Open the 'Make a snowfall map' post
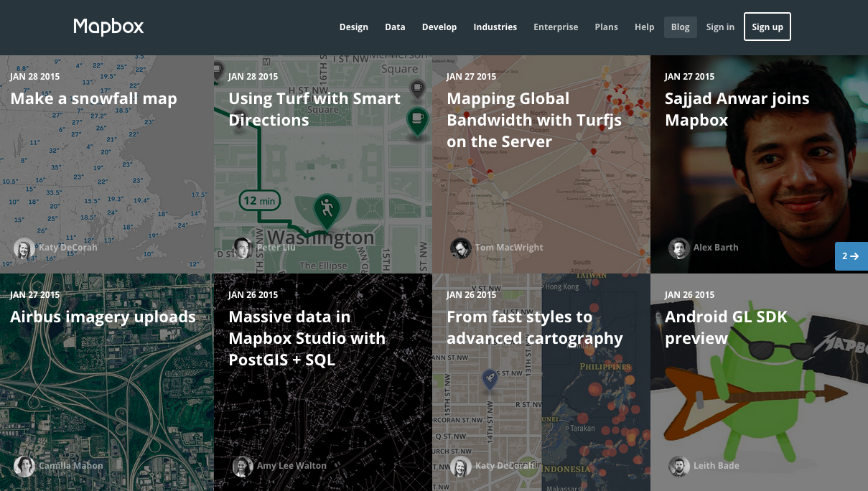Image resolution: width=868 pixels, height=491 pixels. (x=93, y=99)
